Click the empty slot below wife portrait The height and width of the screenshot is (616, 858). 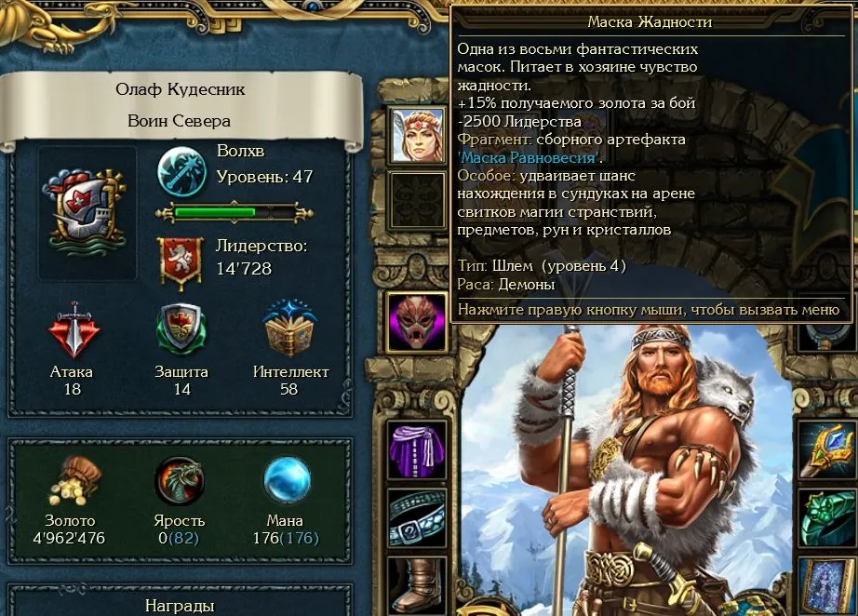(418, 200)
